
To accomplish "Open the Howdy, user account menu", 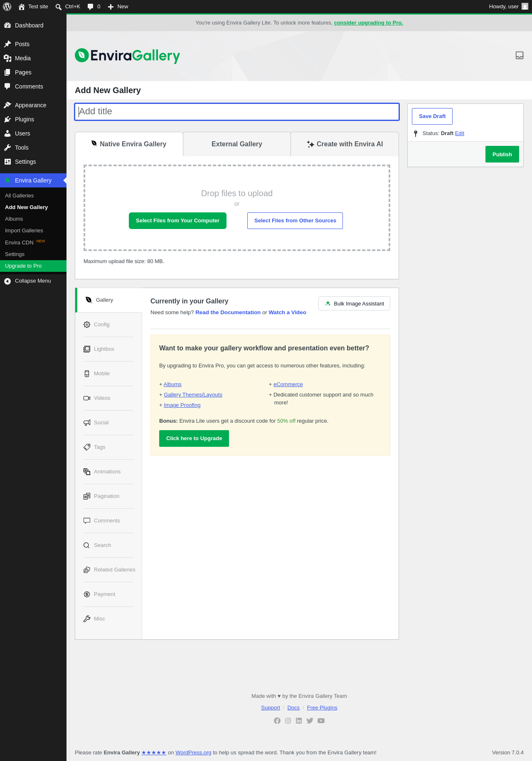I will pos(508,7).
